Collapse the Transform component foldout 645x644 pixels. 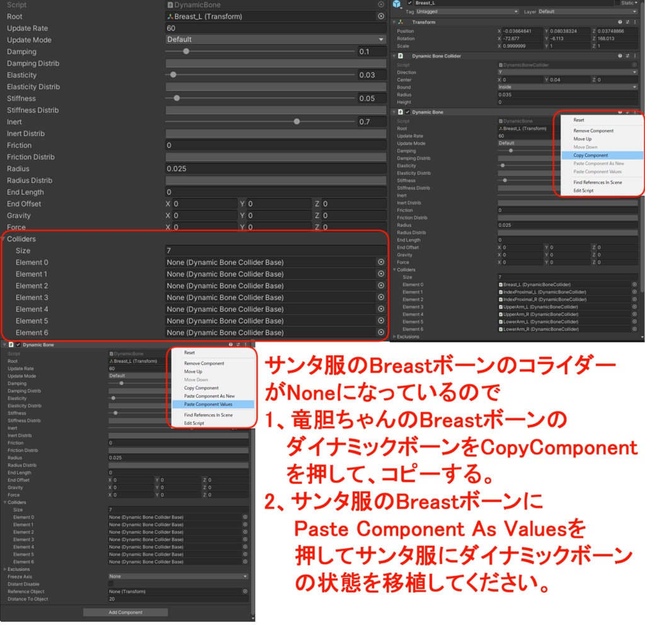pos(394,22)
